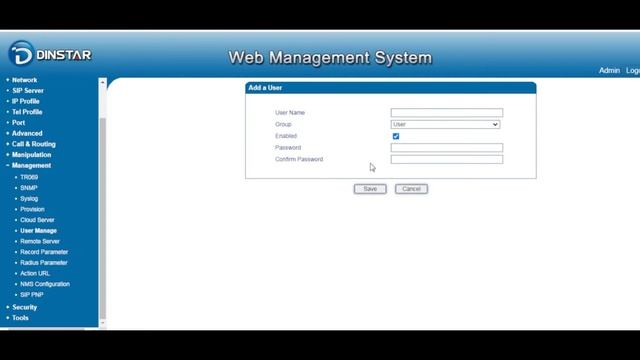640x360 pixels.
Task: Expand Call & Routing menu
Action: point(34,144)
